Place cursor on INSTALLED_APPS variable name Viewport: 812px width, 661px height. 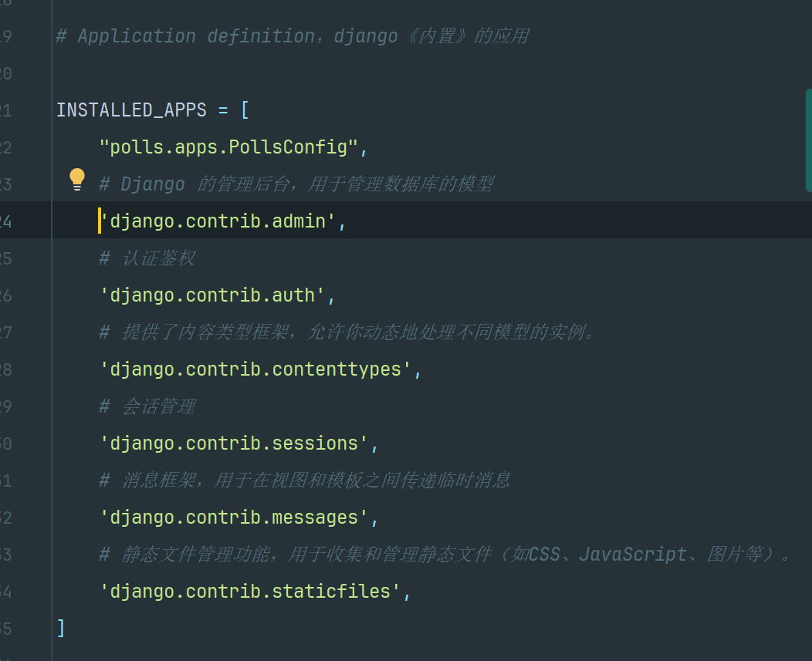131,110
